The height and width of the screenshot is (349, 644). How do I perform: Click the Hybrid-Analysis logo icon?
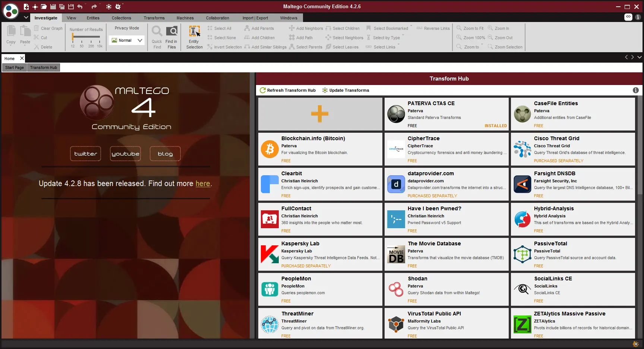523,219
